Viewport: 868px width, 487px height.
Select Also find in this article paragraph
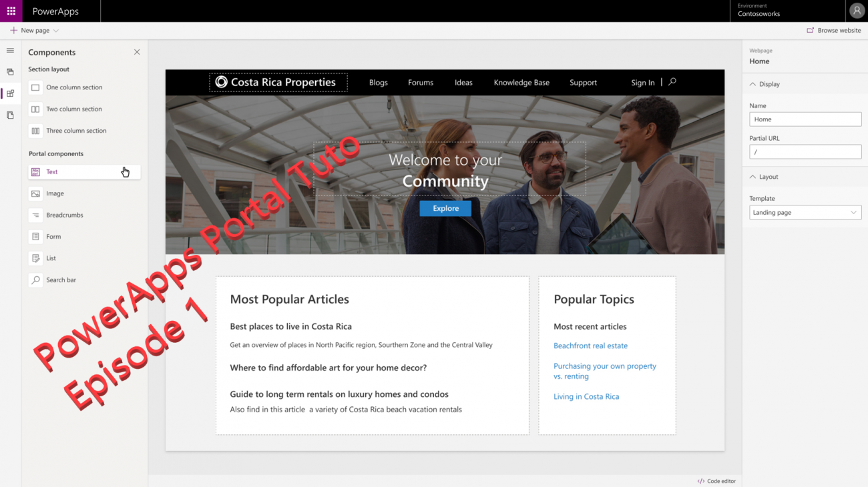click(x=346, y=410)
